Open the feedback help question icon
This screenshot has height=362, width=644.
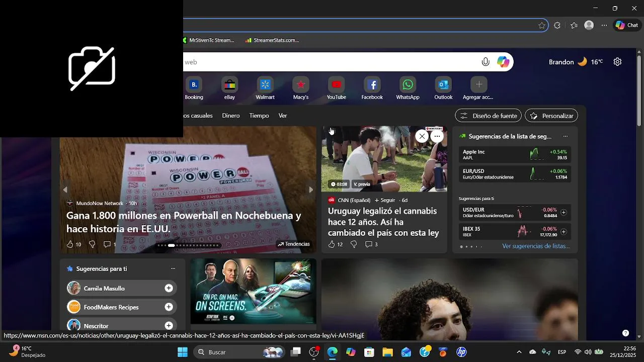(x=625, y=333)
